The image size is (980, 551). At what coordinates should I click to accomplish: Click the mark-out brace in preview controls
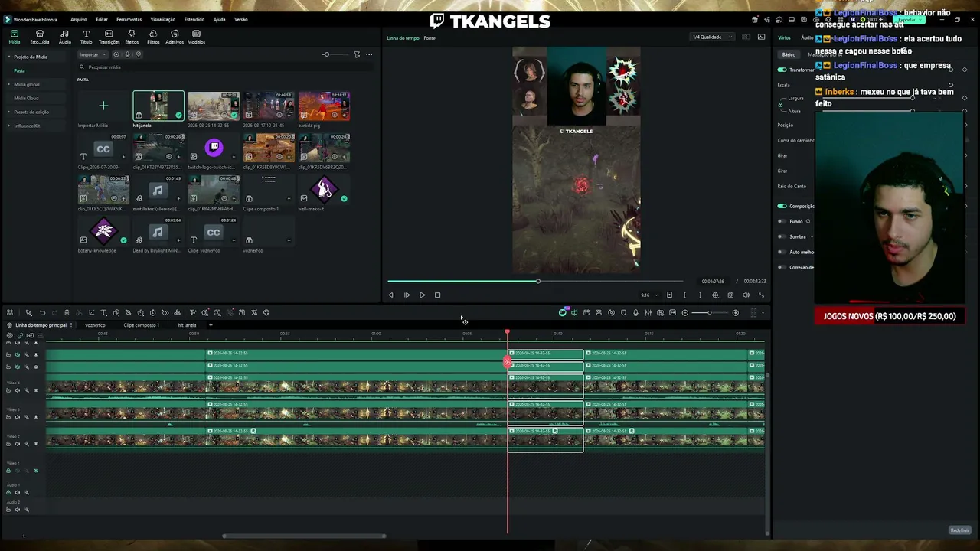click(x=700, y=295)
